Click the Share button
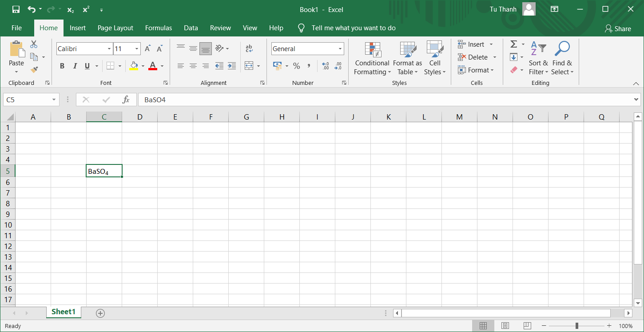This screenshot has height=332, width=644. (617, 28)
